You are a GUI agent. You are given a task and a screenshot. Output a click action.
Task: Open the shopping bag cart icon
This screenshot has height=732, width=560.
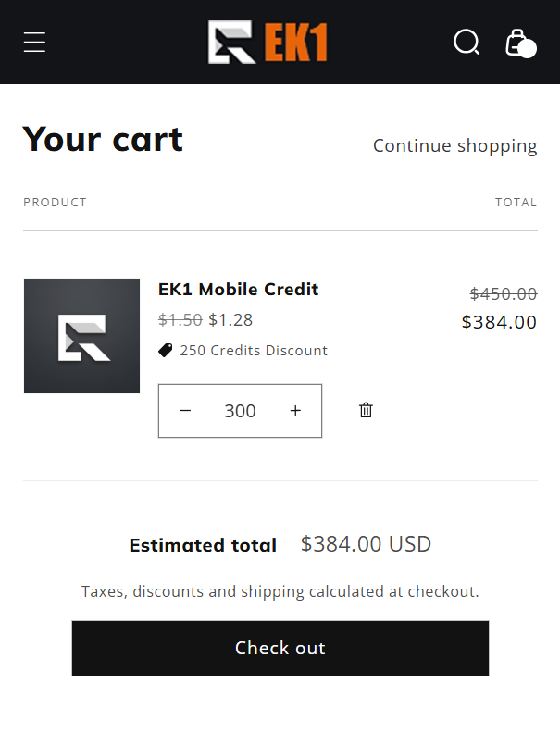pos(518,43)
